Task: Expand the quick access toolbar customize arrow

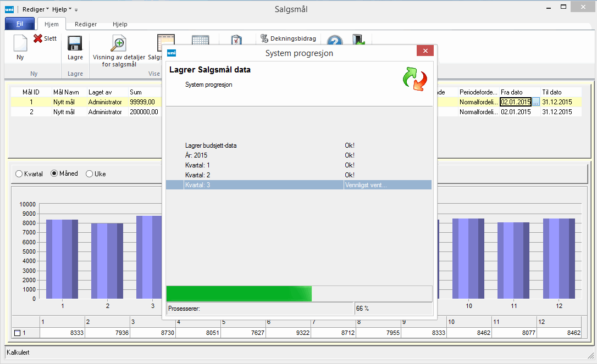Action: [76, 10]
